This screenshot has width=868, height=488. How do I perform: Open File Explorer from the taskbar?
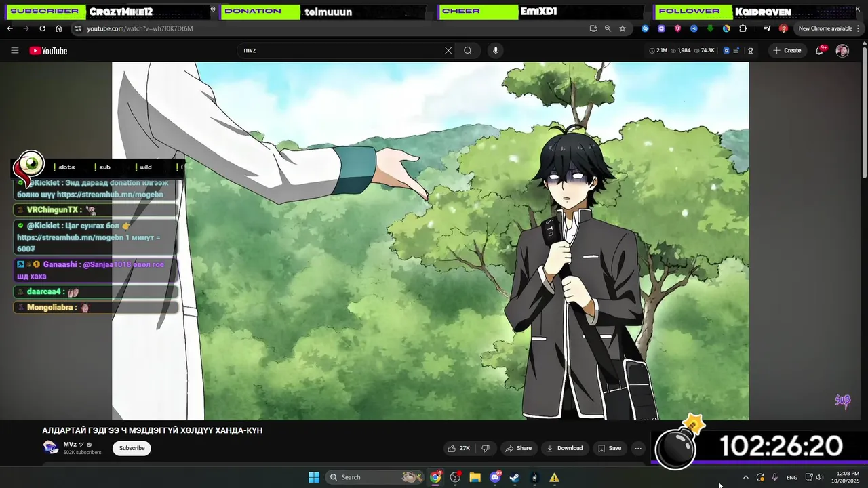tap(475, 477)
